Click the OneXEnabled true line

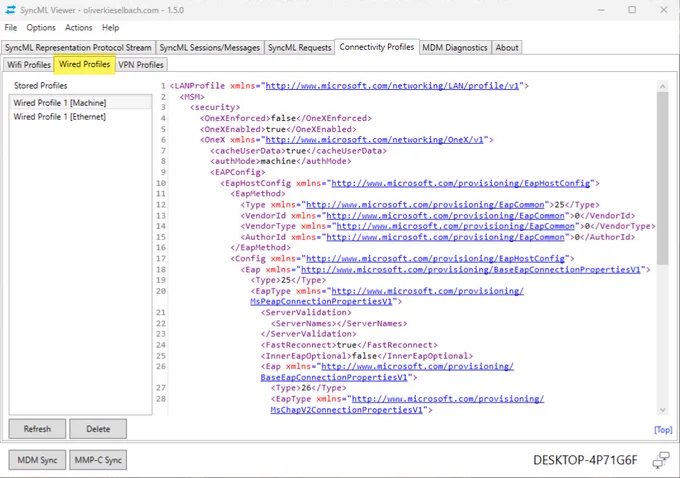click(278, 129)
